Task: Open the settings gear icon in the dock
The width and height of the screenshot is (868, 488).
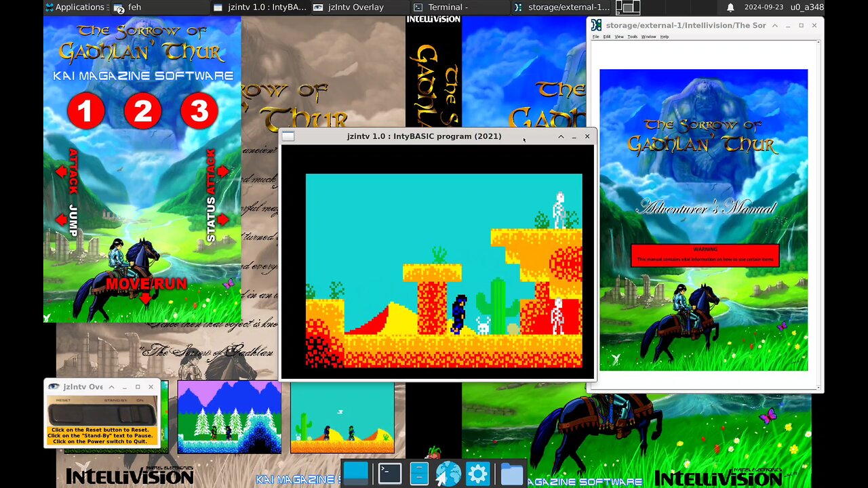Action: 477,474
